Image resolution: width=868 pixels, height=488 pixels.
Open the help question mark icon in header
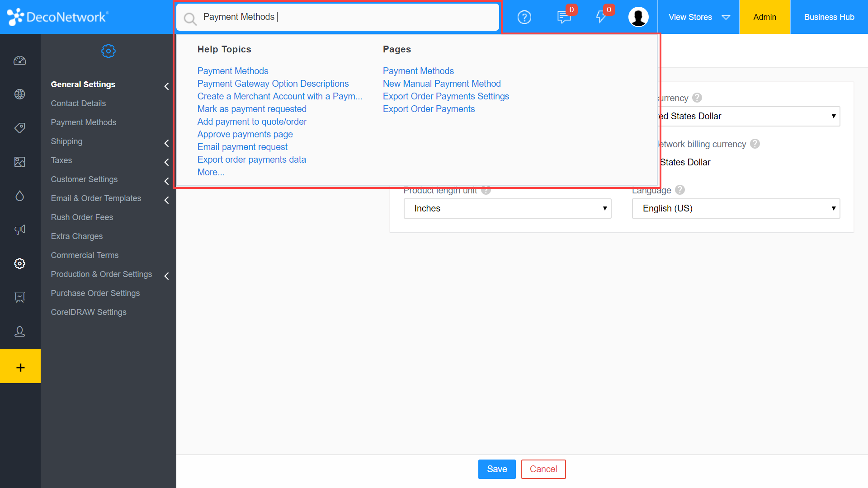click(524, 17)
